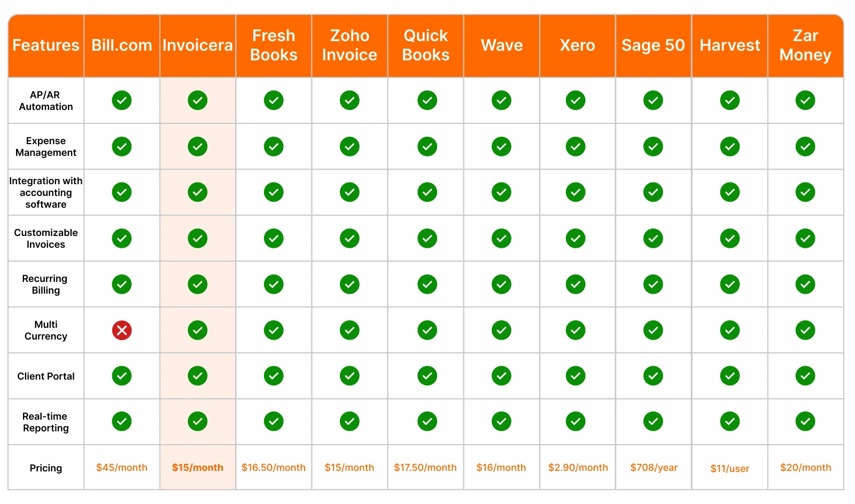Screen dimensions: 855x504
Task: Select the Zoho Invoice column header
Action: click(349, 45)
